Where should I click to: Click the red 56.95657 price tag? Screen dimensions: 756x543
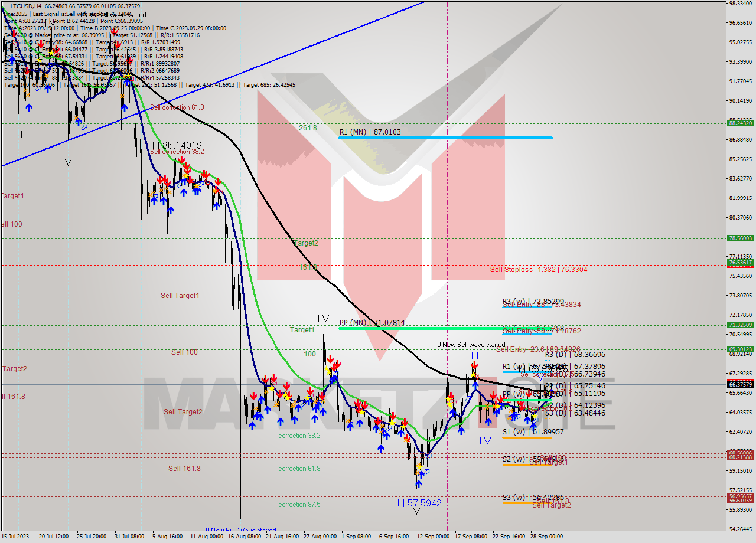741,496
